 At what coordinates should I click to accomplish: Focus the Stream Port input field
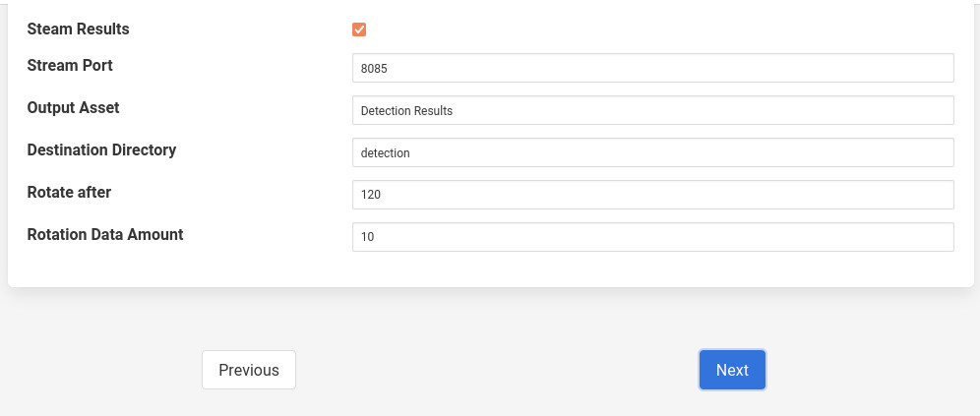(652, 68)
